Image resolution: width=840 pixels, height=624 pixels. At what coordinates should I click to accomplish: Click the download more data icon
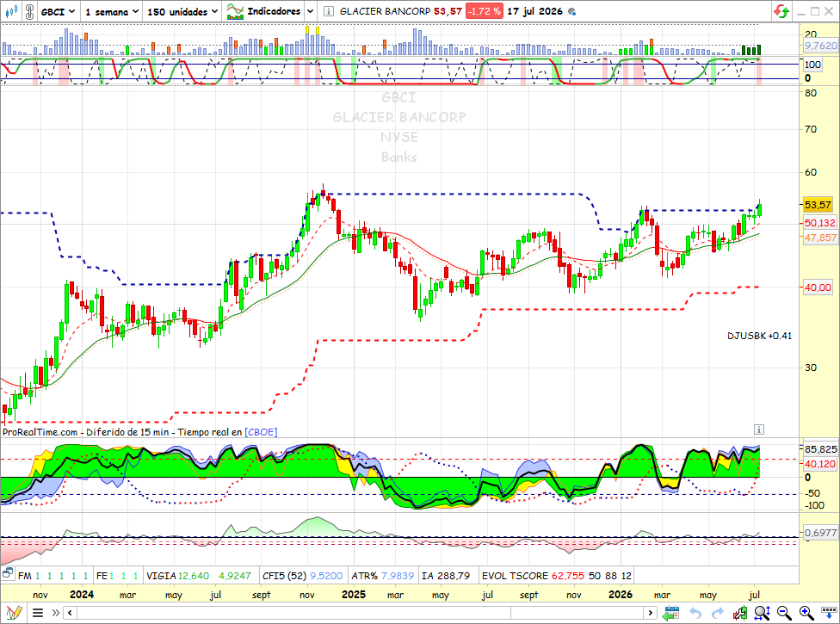pos(829,612)
